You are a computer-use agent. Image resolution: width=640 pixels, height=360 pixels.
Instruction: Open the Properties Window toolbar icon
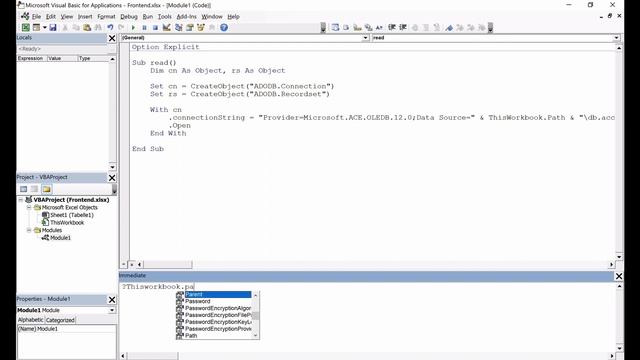(189, 27)
